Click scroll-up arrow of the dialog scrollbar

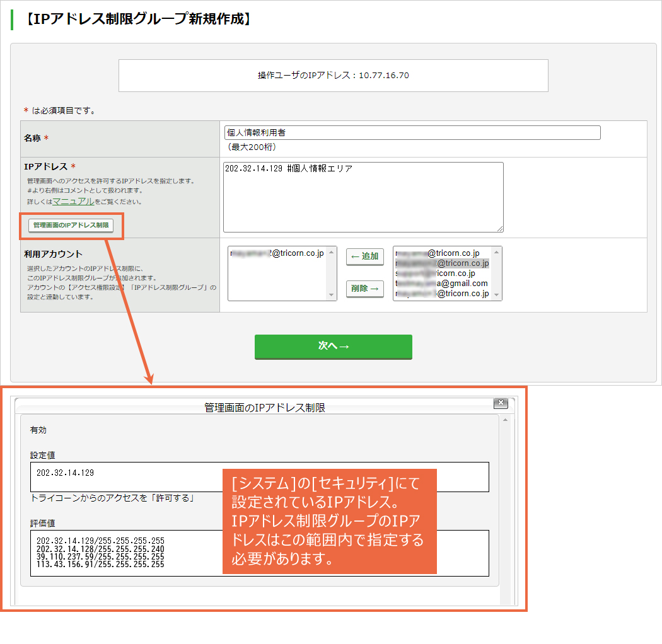(x=506, y=420)
